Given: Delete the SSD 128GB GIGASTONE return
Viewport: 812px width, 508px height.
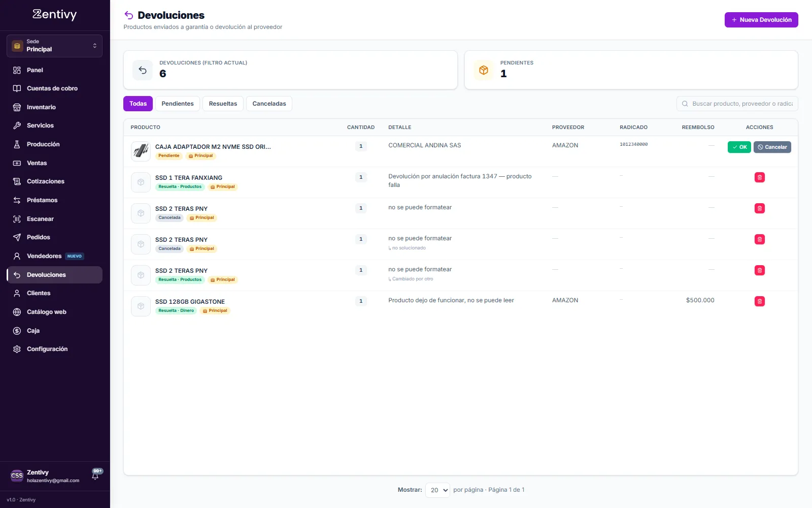Looking at the screenshot, I should click(759, 301).
